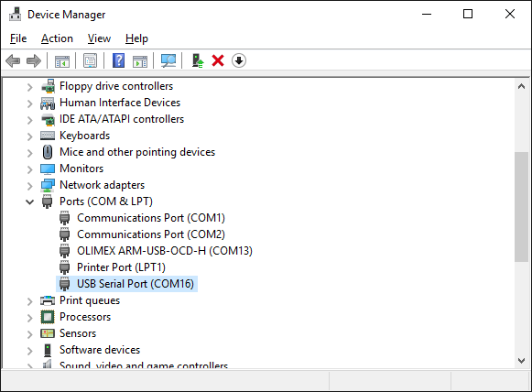Click the vertical scrollbar up arrow
This screenshot has height=392, width=532.
522,86
